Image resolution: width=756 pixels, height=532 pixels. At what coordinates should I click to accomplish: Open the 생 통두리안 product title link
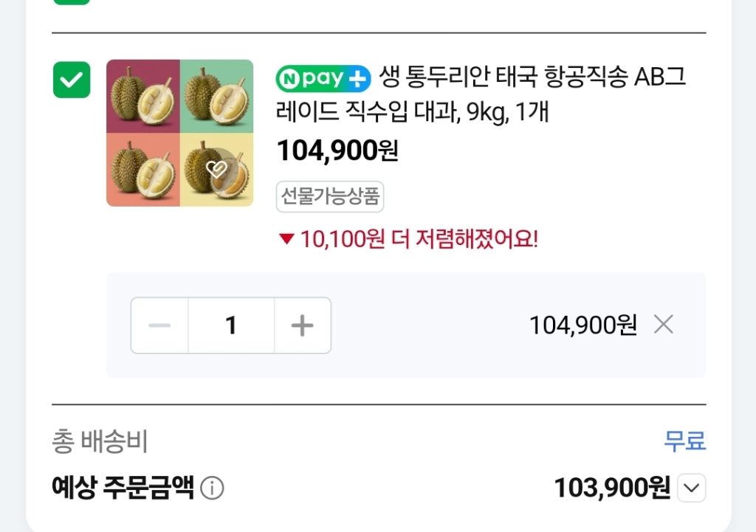[481, 94]
